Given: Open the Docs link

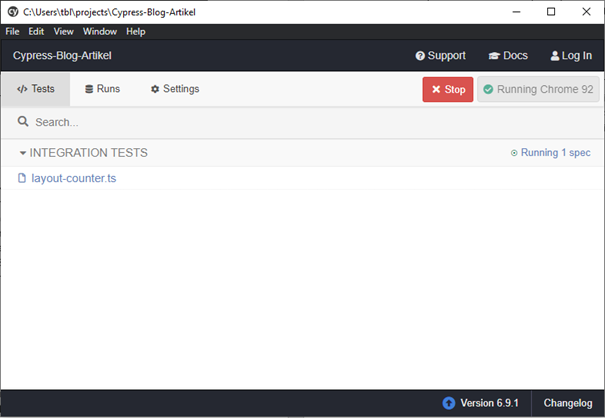Looking at the screenshot, I should 508,56.
